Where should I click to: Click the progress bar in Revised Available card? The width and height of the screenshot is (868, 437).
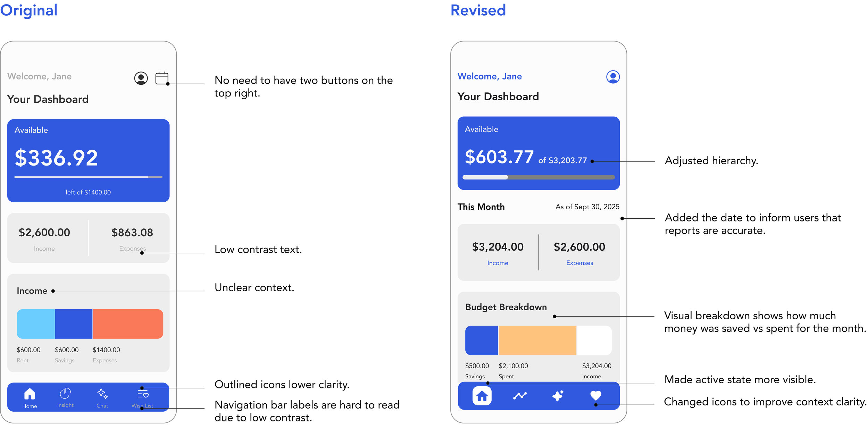[538, 177]
